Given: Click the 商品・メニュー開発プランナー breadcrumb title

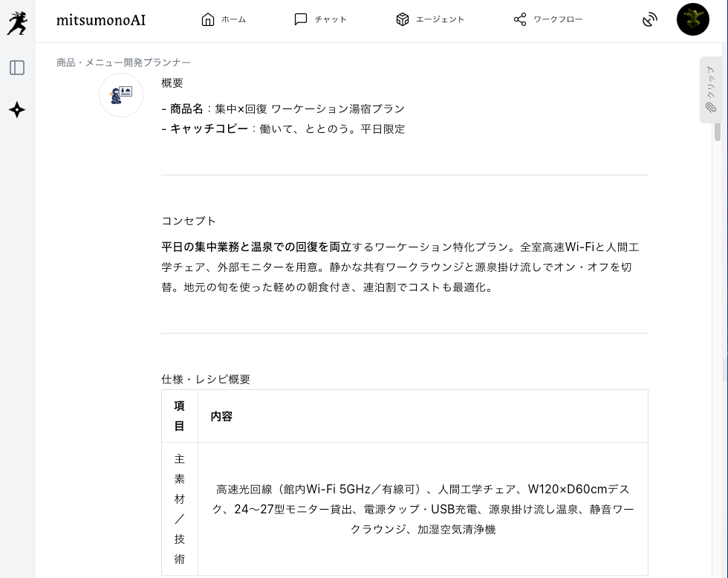Looking at the screenshot, I should pyautogui.click(x=123, y=62).
